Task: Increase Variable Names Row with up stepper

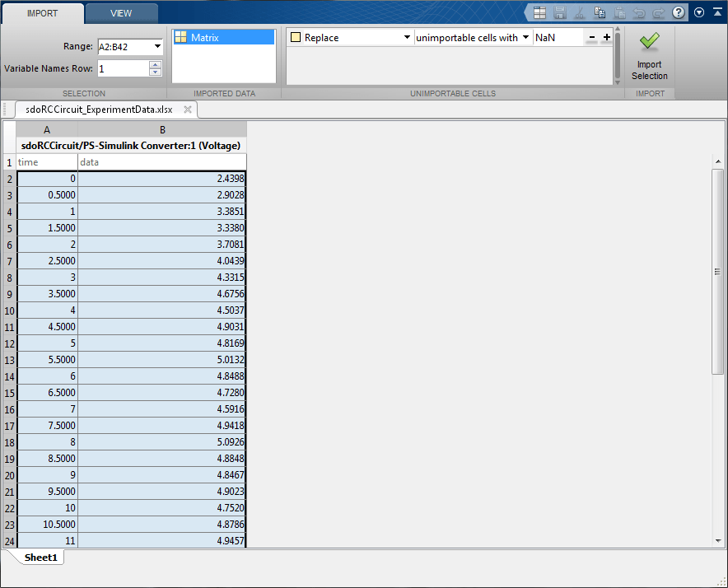Action: [156, 64]
